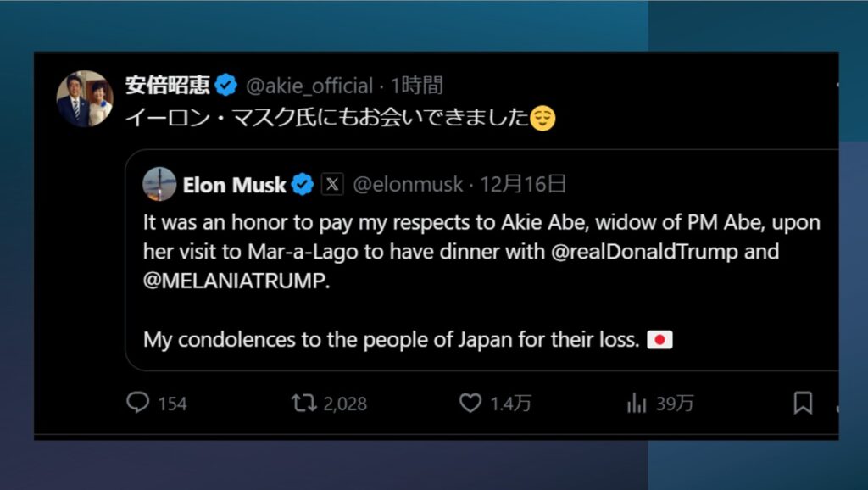Click the Japan flag emoji in Musk's tweet
868x490 pixels.
(x=660, y=339)
